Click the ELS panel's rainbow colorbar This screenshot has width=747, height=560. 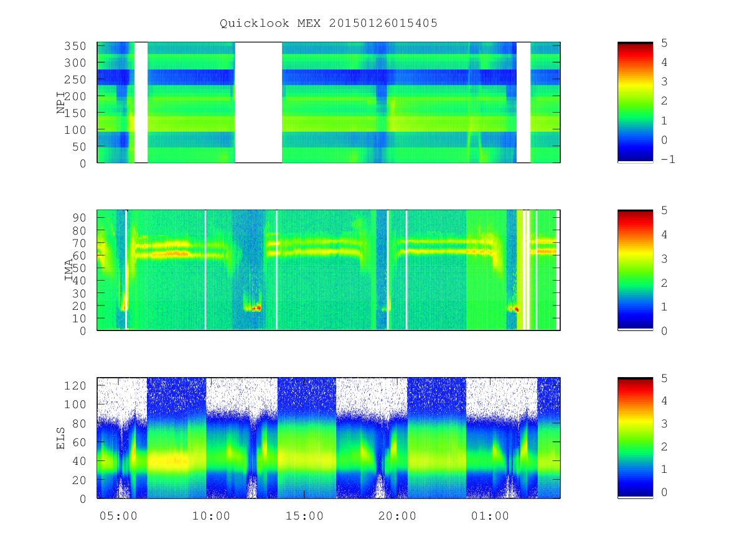pyautogui.click(x=635, y=438)
